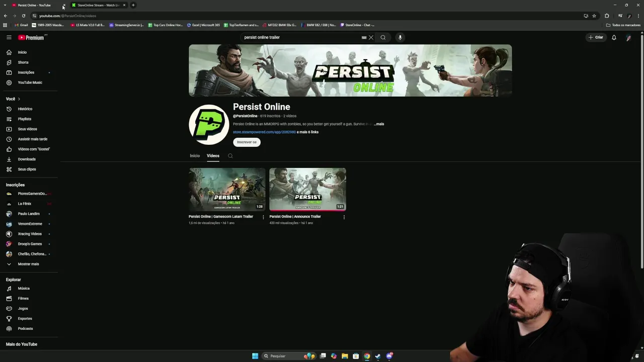Expand Mostrar mais in subscriptions list

[29, 264]
